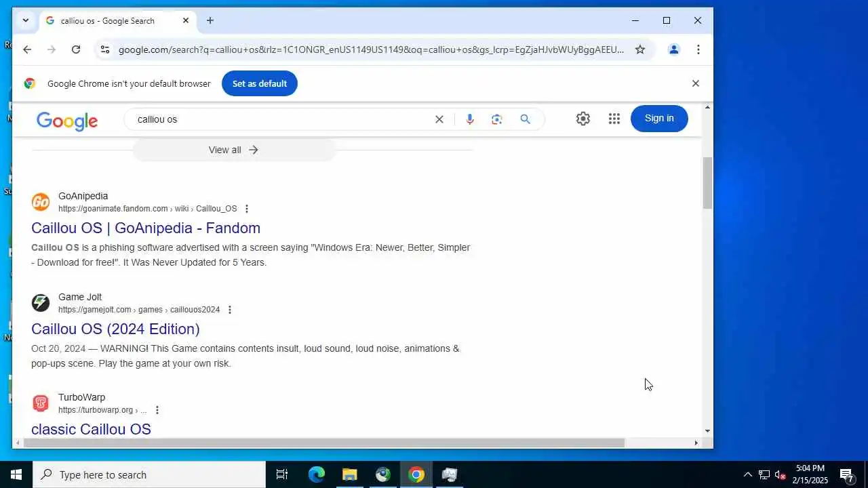The image size is (868, 488).
Task: Dismiss the default browser infobar
Action: pos(695,83)
